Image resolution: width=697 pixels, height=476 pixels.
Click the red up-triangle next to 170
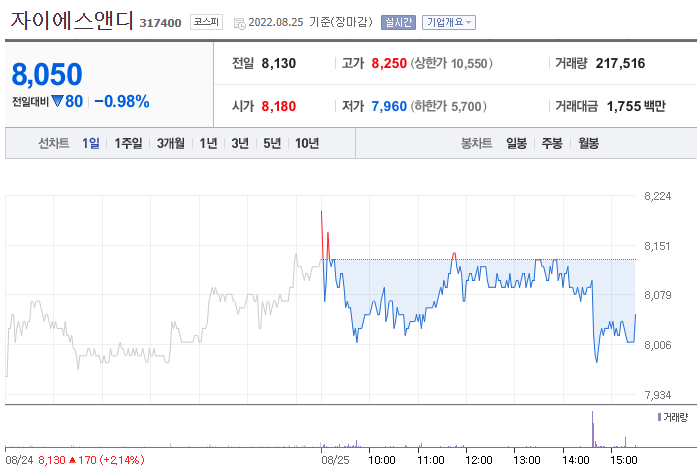coord(72,460)
